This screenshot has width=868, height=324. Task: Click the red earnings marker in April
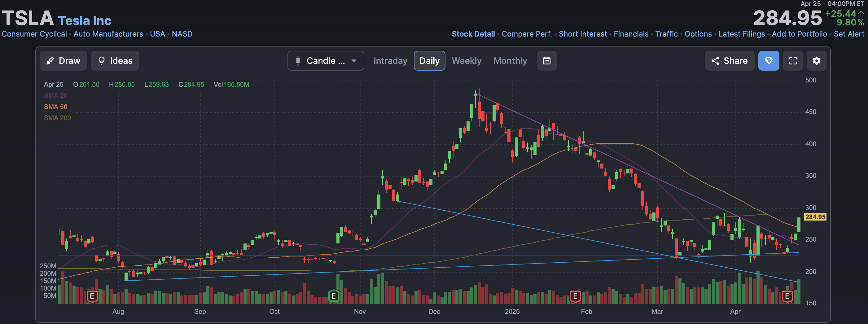point(787,296)
